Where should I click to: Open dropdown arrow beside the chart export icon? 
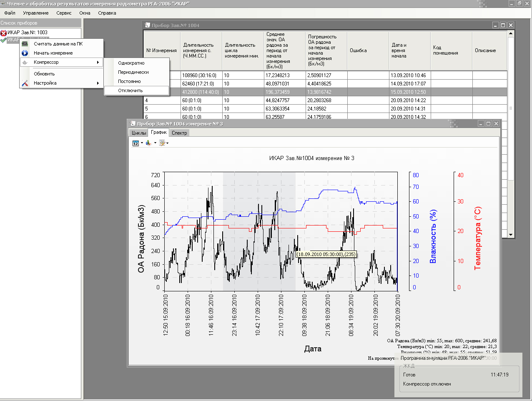(x=155, y=143)
